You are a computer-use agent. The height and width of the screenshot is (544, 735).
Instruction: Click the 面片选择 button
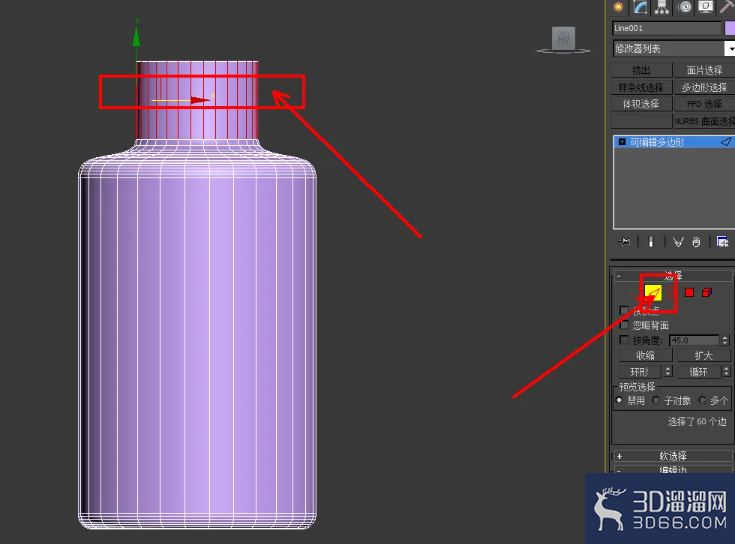(704, 70)
